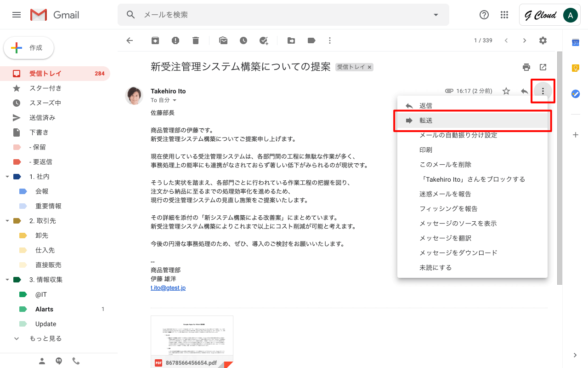The width and height of the screenshot is (588, 368).
Task: Choose 返信 from the menu
Action: tap(472, 106)
